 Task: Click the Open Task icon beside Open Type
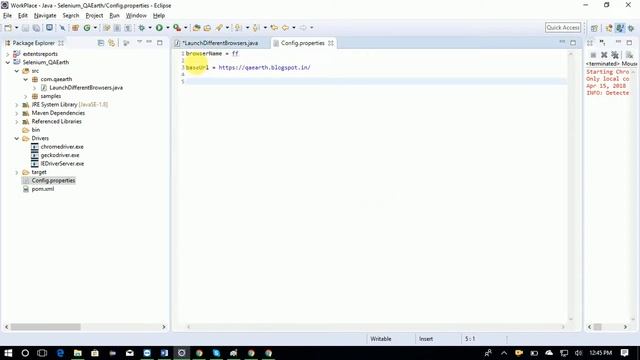coord(207,28)
